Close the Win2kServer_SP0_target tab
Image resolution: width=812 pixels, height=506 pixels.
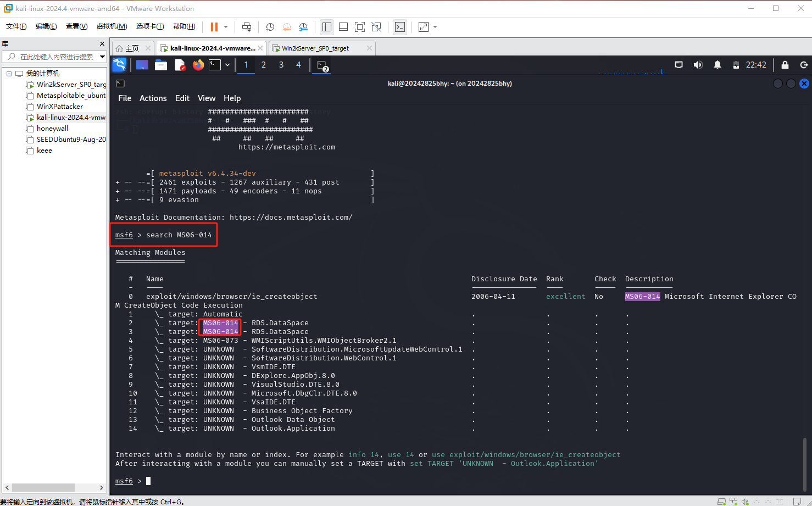[369, 48]
